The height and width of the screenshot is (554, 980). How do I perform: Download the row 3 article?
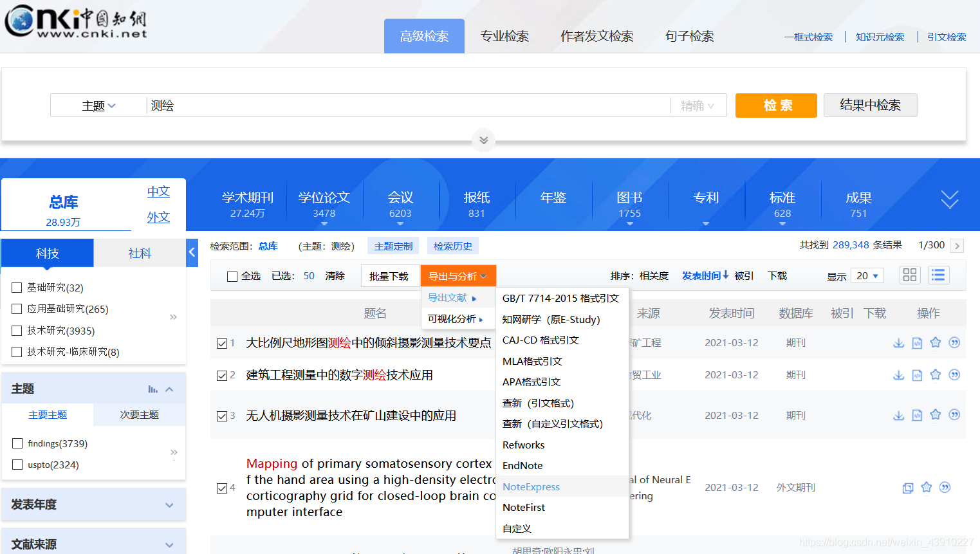[x=899, y=416]
